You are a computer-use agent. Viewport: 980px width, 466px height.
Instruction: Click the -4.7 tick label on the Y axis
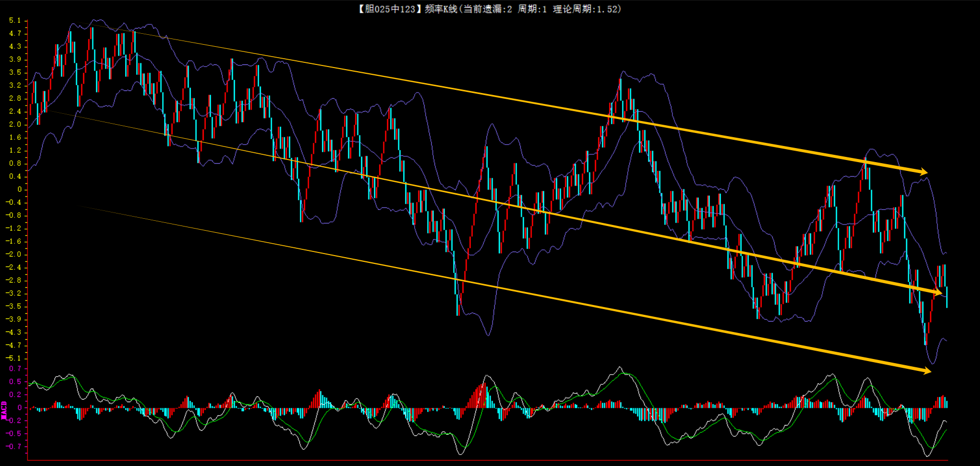pos(14,345)
